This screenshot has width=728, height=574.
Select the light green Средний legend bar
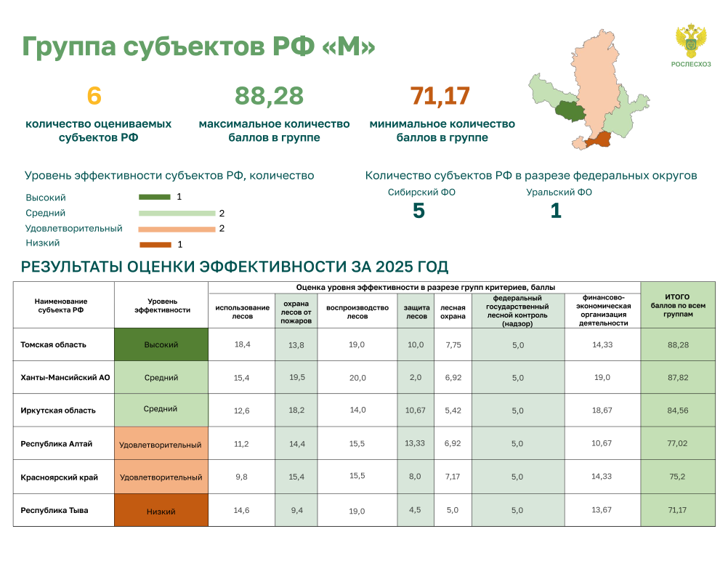177,213
